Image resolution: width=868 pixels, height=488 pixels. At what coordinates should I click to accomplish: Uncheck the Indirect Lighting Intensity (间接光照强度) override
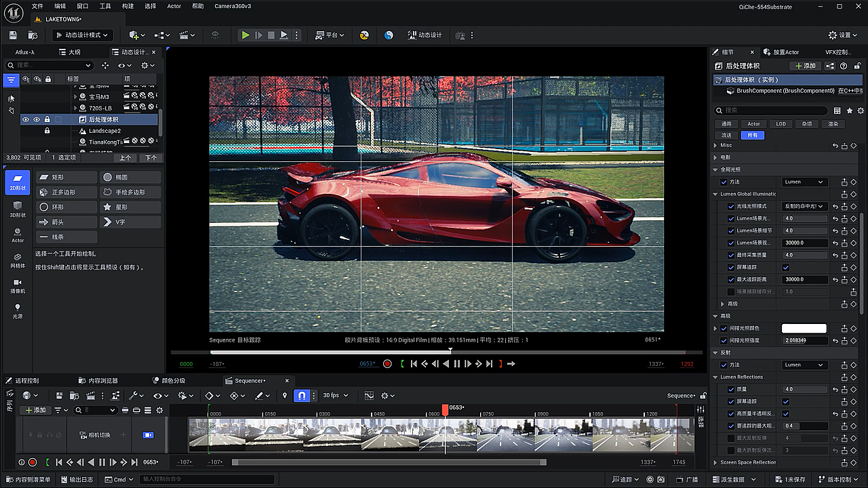[724, 340]
